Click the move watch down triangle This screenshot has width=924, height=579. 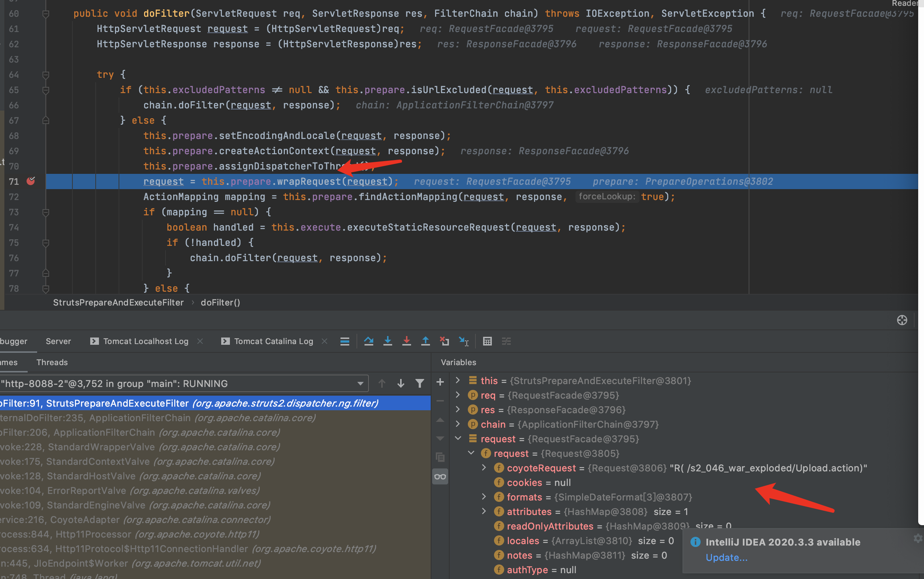(x=440, y=439)
